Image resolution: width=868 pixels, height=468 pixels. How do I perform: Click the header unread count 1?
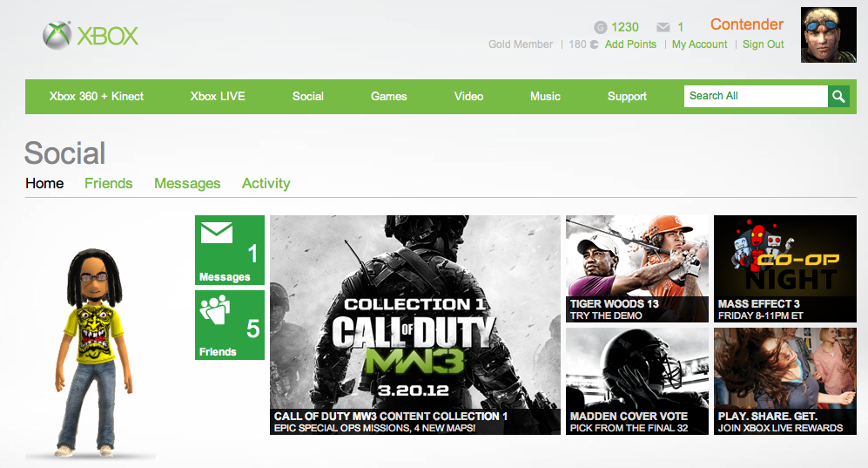(680, 27)
